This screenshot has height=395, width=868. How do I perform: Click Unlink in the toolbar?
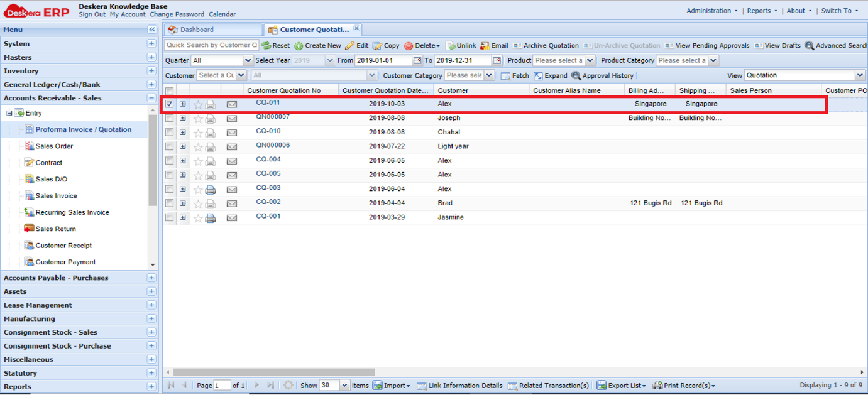point(461,46)
